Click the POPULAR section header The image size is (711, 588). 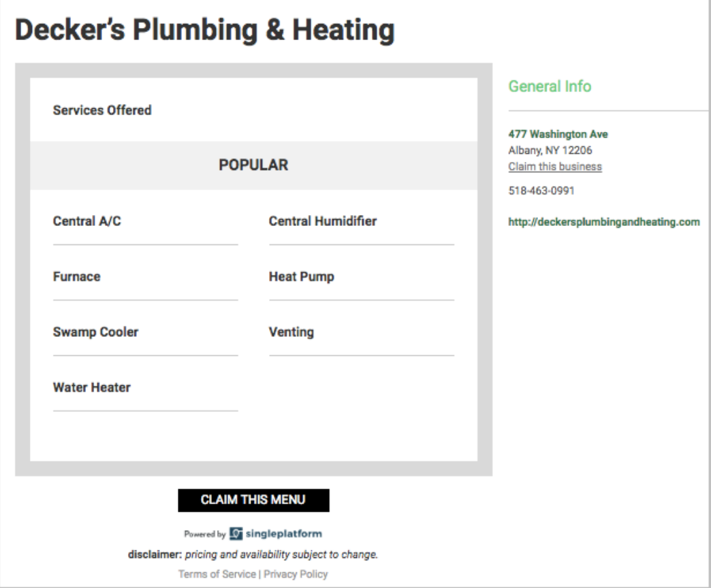click(253, 165)
